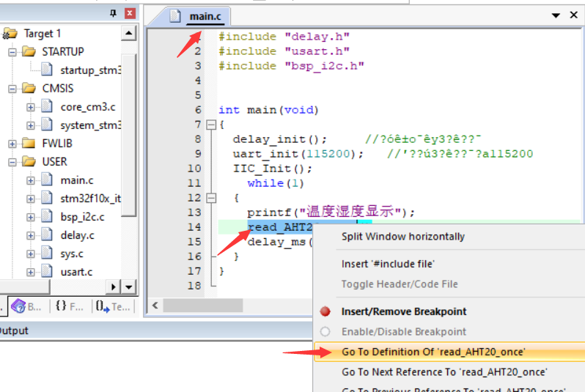Expand delay.c file node
The image size is (585, 392).
pyautogui.click(x=31, y=236)
